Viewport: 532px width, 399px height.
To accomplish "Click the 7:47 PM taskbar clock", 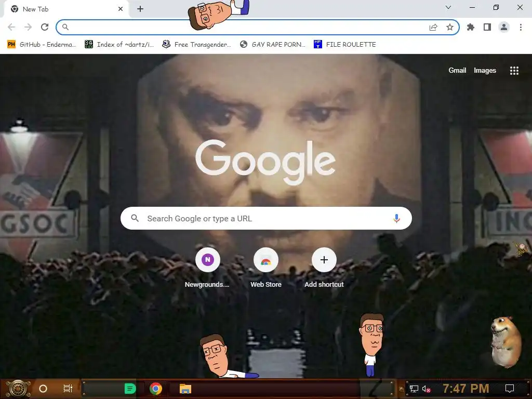I will (x=466, y=389).
